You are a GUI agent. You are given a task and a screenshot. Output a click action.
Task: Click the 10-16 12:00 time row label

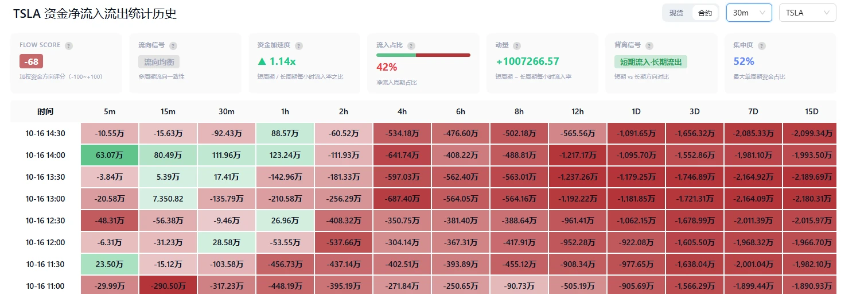pos(45,242)
